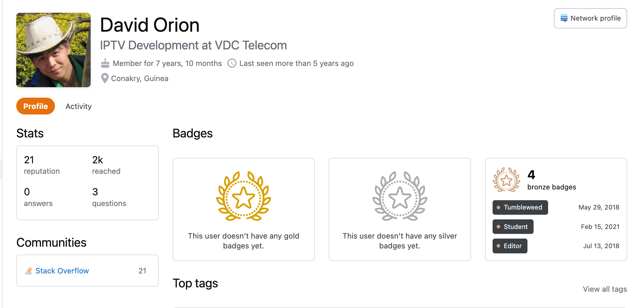Open the Stack Overflow community link
This screenshot has width=644, height=308.
[x=62, y=271]
